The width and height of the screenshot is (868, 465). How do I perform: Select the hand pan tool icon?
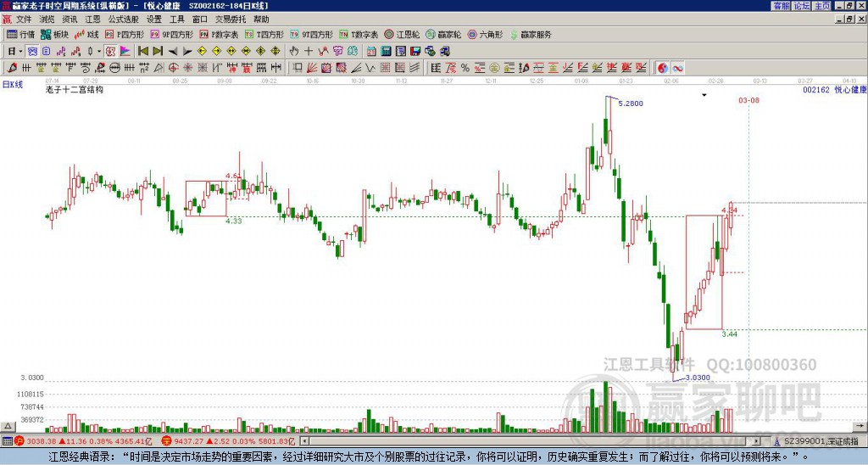click(x=295, y=51)
